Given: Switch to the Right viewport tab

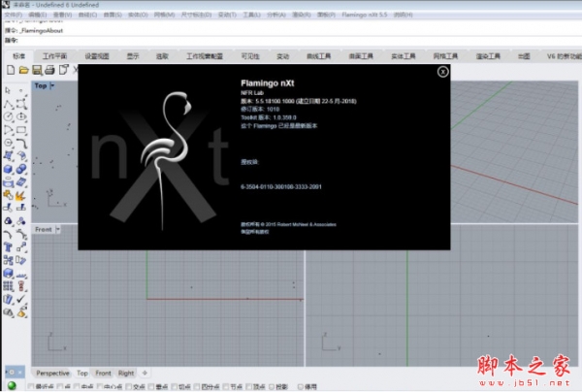Looking at the screenshot, I should click(126, 373).
